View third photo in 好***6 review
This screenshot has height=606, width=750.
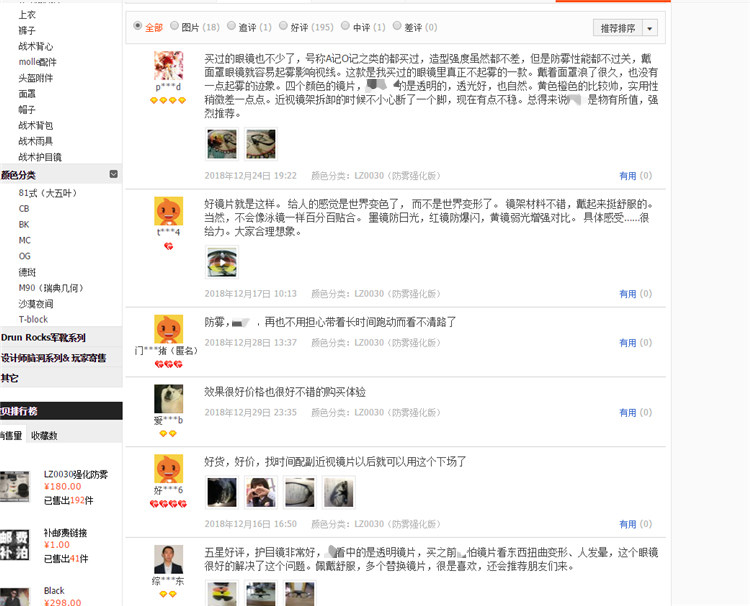(299, 492)
